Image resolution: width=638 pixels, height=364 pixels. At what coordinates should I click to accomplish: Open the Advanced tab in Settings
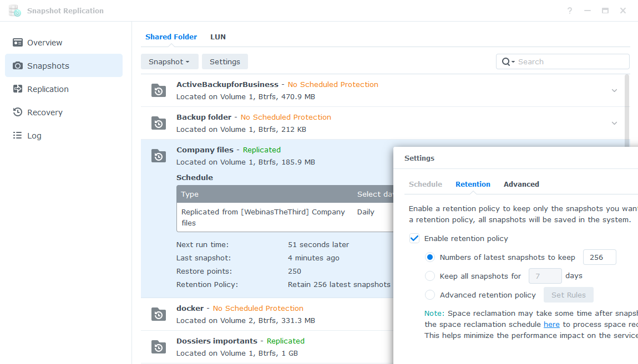[521, 184]
